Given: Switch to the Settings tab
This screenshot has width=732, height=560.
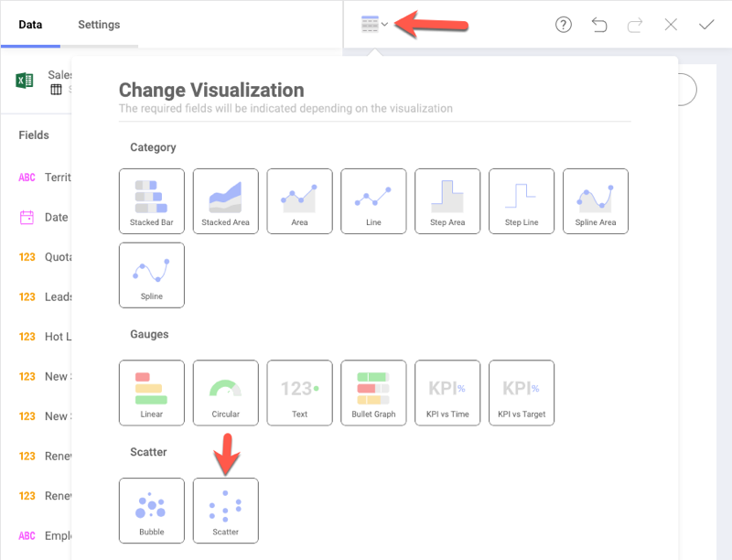Looking at the screenshot, I should tap(99, 26).
